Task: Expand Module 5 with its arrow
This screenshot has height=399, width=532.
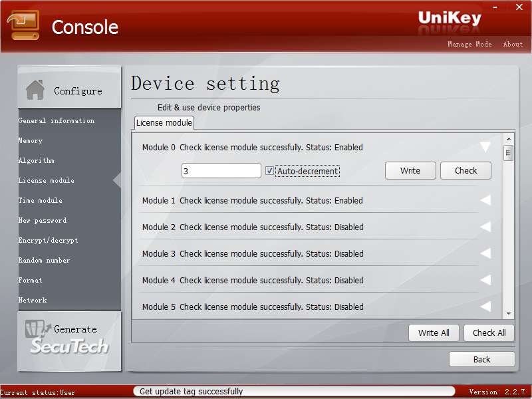Action: pos(486,307)
